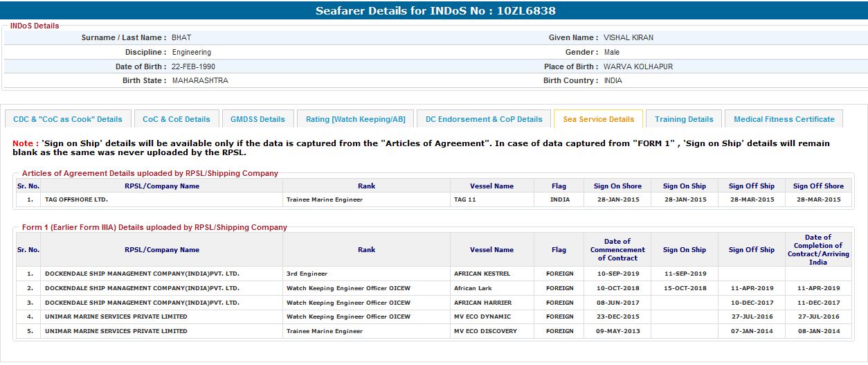
Task: Click the African Lark vessel name
Action: 473,288
